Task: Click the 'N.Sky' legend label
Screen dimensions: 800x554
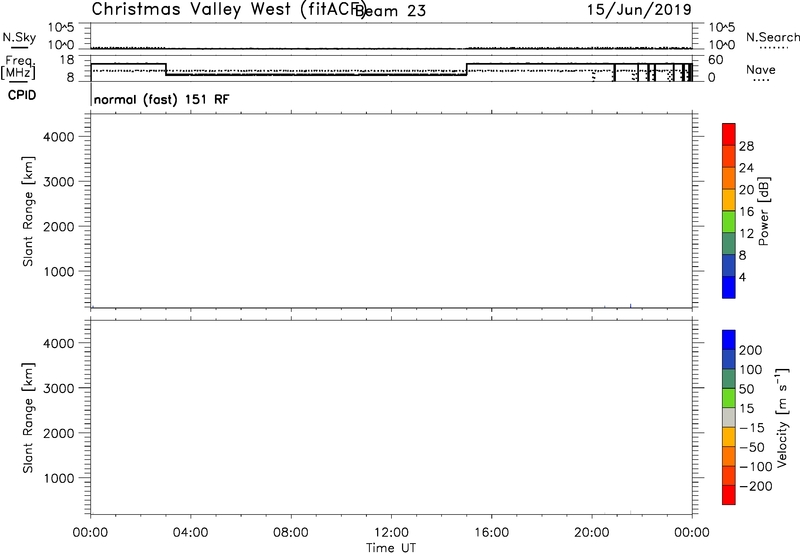Action: coord(19,37)
